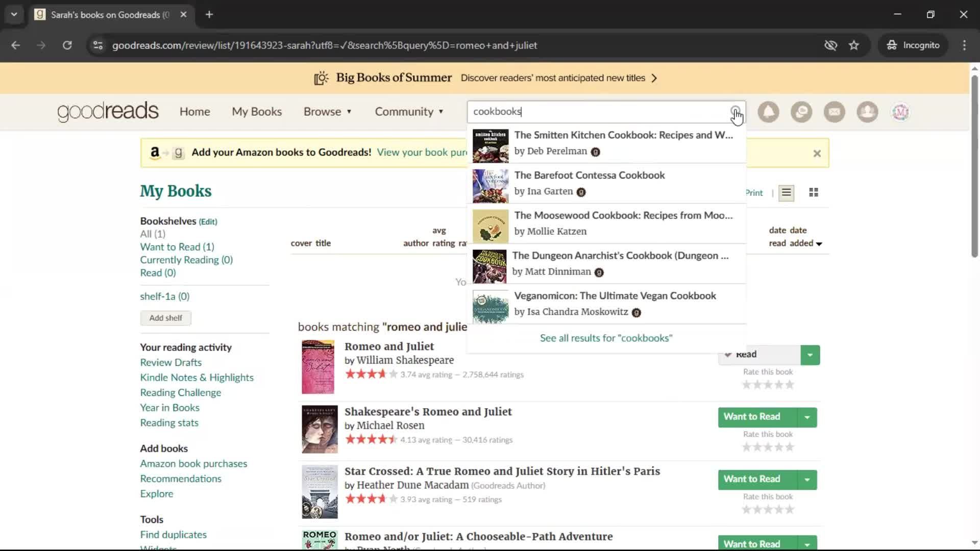Open the discussions chat bubble icon
This screenshot has height=551, width=980.
(x=801, y=112)
